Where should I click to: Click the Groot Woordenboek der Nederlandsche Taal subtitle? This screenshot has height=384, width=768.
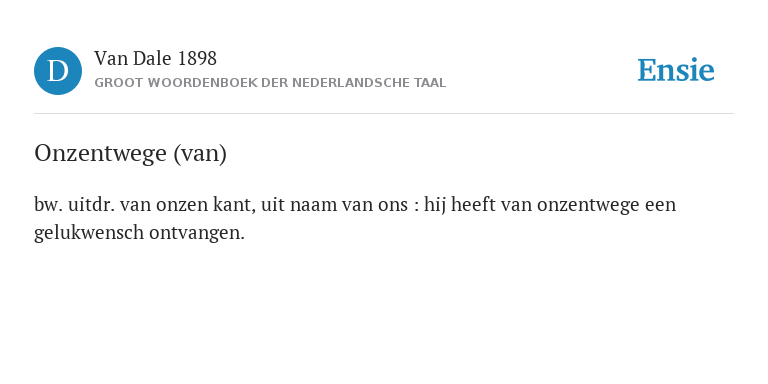(x=270, y=83)
